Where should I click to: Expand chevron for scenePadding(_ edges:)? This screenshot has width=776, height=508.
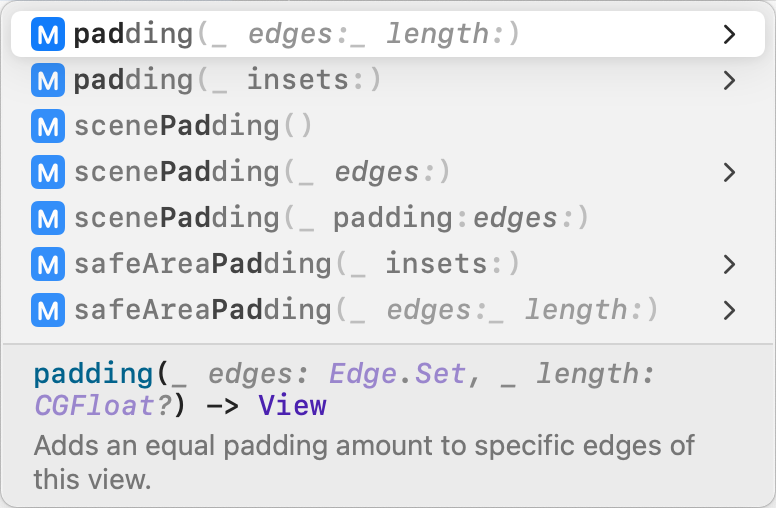pos(729,172)
